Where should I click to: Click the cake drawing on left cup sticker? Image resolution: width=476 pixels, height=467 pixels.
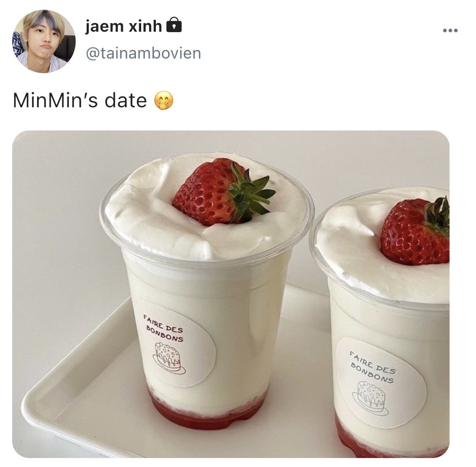(x=169, y=358)
